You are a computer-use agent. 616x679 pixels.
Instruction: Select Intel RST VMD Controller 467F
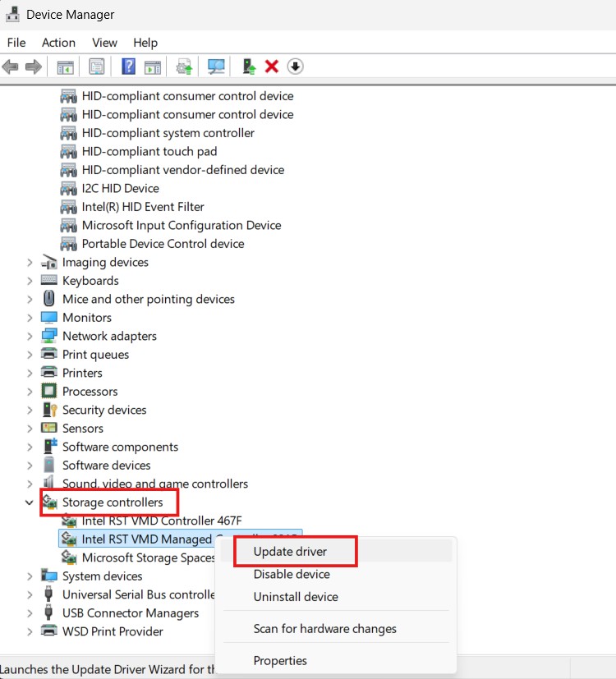click(x=162, y=521)
